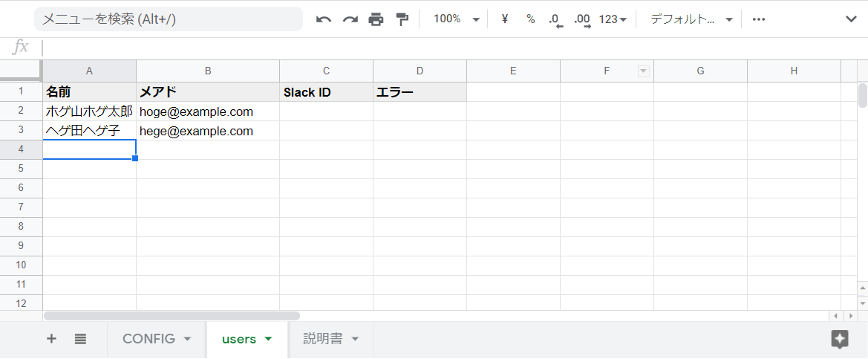
Task: Select column E header
Action: click(x=514, y=71)
